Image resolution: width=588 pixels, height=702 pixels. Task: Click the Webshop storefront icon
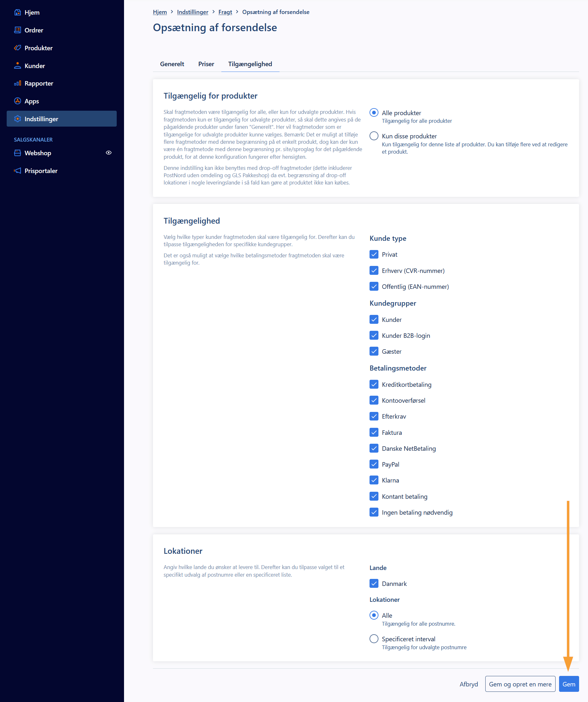point(17,153)
